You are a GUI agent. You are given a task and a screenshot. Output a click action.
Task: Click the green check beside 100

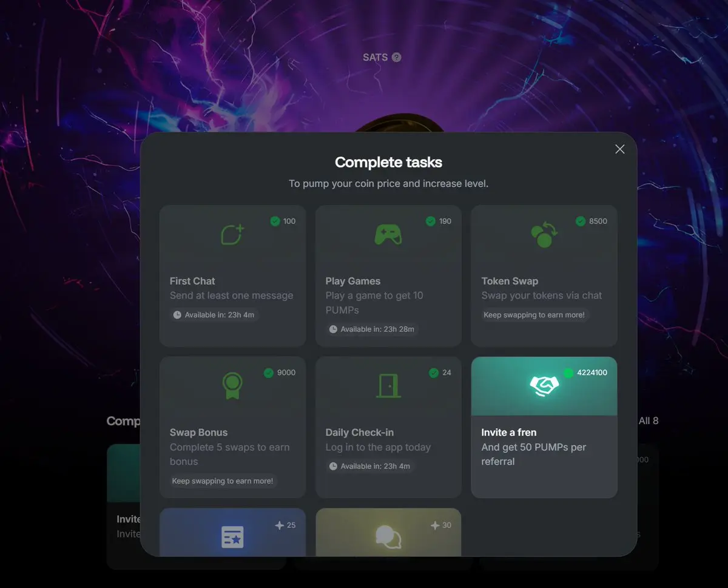pos(275,221)
